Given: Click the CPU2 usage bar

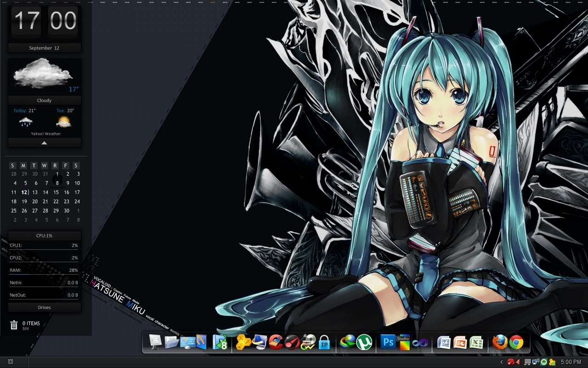Looking at the screenshot, I should [44, 258].
